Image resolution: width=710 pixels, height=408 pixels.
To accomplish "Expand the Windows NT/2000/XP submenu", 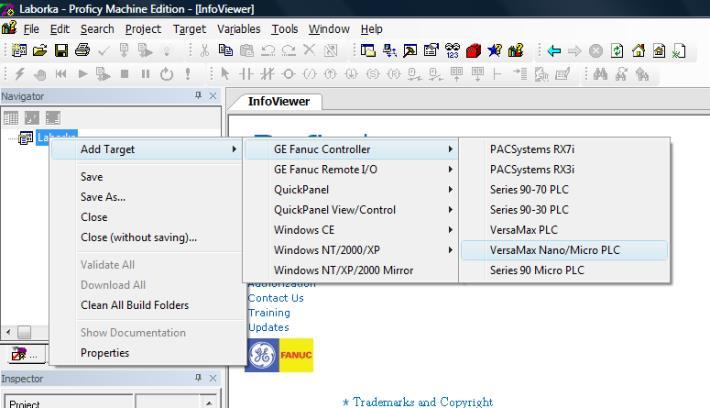I will pyautogui.click(x=351, y=250).
